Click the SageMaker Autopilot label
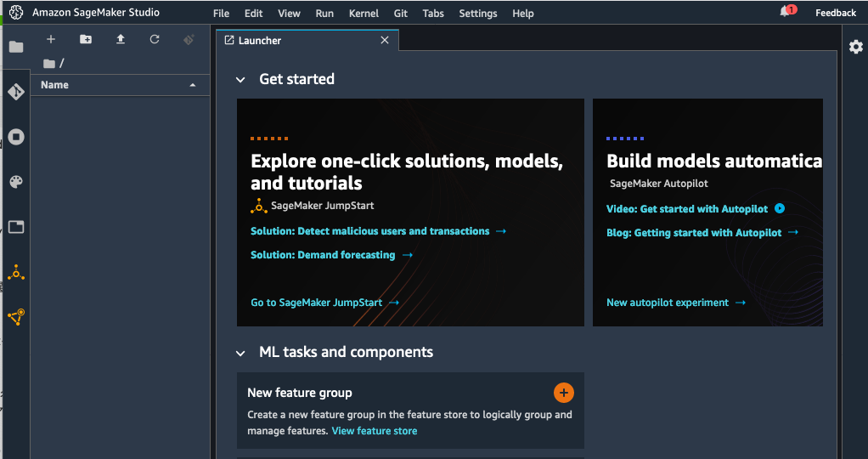 (x=659, y=184)
